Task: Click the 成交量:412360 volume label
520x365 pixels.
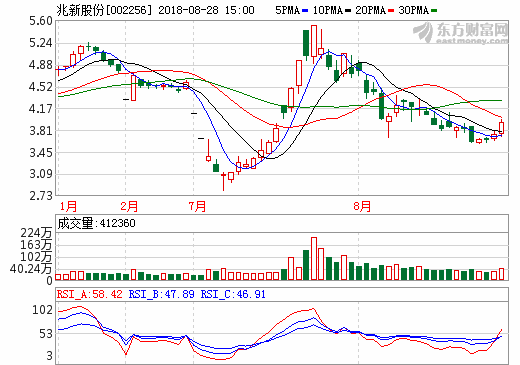Action: (x=96, y=223)
